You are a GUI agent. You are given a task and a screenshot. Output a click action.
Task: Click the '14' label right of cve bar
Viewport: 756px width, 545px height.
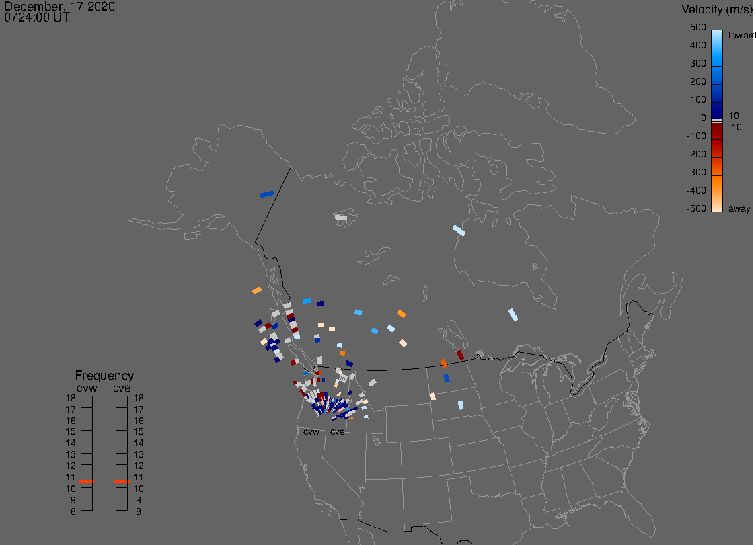(139, 444)
